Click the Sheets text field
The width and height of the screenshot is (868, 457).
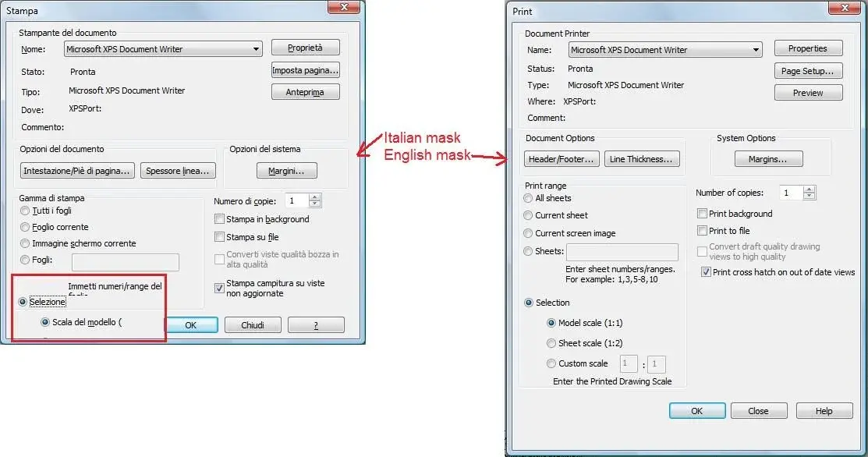point(622,253)
